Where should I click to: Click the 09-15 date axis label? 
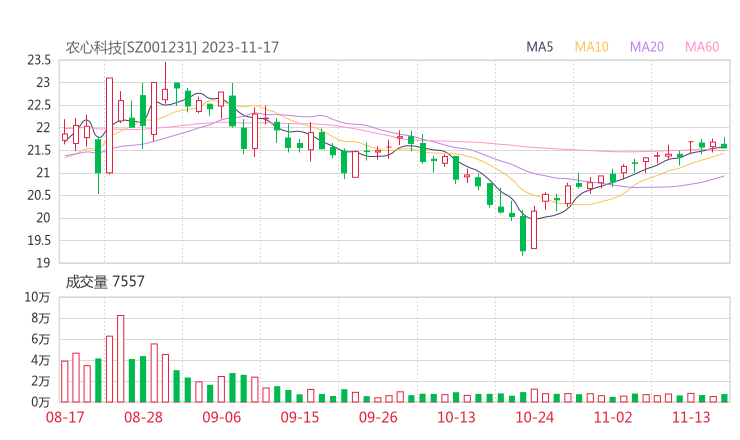point(300,417)
